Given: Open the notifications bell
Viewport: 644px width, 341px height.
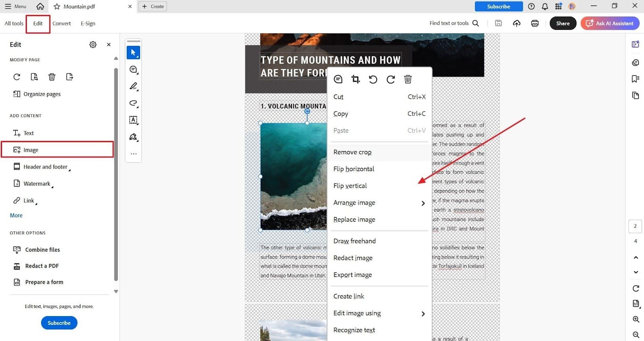Looking at the screenshot, I should (x=545, y=6).
